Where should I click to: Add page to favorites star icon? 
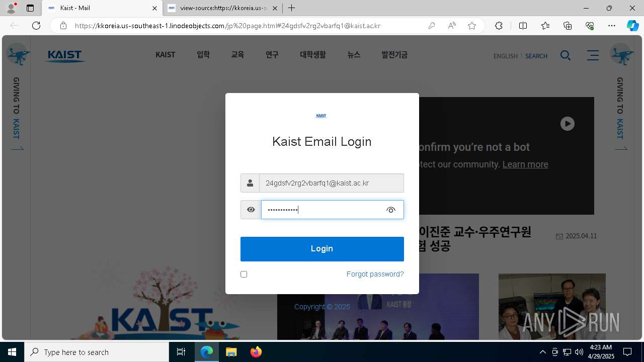coord(472,26)
